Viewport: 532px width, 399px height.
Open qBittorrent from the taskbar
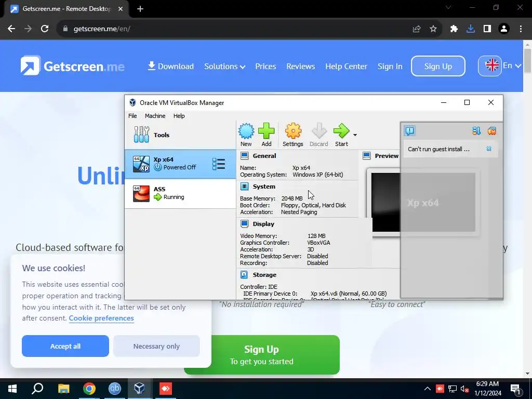(115, 389)
